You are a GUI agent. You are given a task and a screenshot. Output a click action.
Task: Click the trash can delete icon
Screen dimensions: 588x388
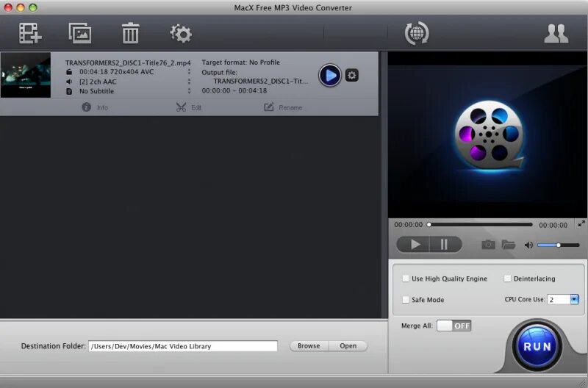pos(131,33)
